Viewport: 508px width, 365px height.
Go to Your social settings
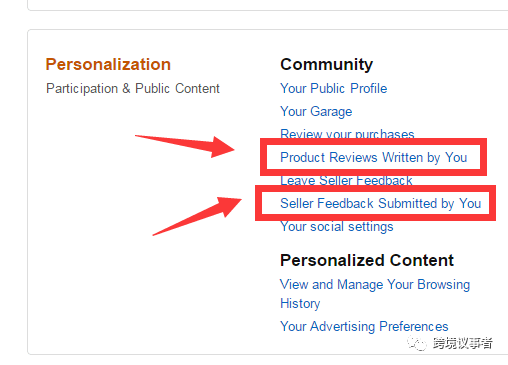(x=337, y=227)
